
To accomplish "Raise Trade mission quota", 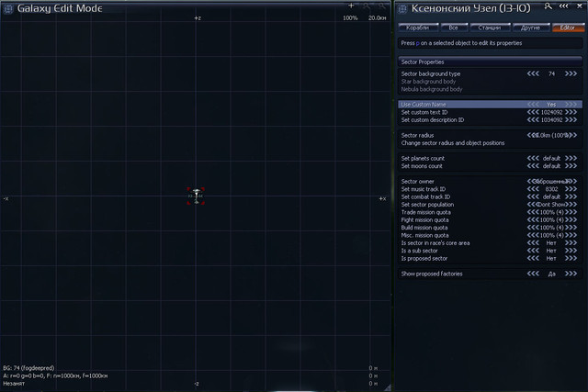I will click(x=571, y=212).
